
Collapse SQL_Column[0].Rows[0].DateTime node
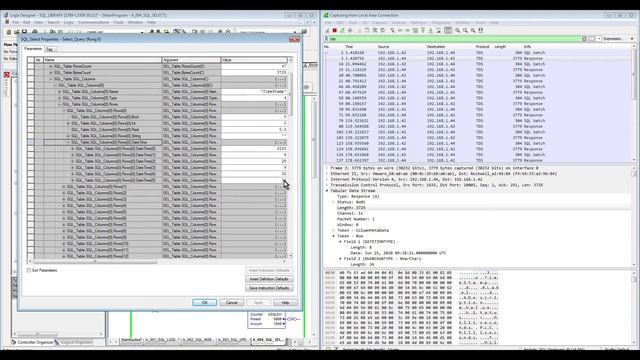pos(68,142)
